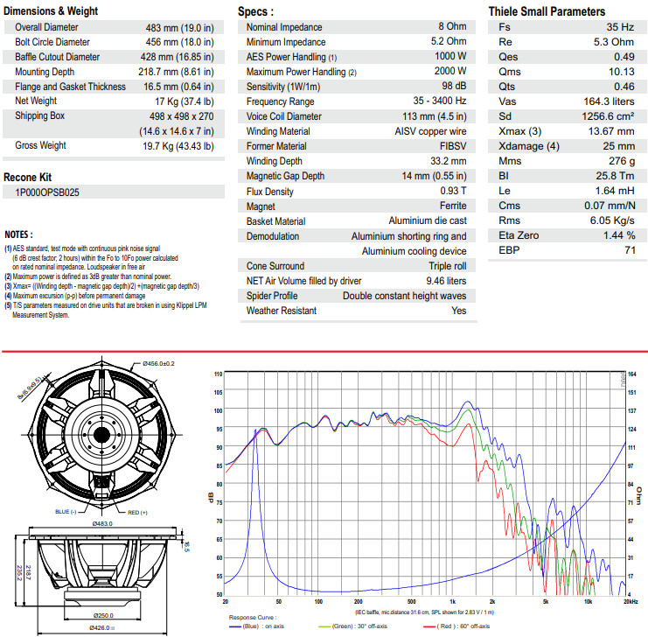648x644 pixels.
Task: Click the '218.7 mm (8.61 in)' mounting depth value
Action: pyautogui.click(x=176, y=72)
